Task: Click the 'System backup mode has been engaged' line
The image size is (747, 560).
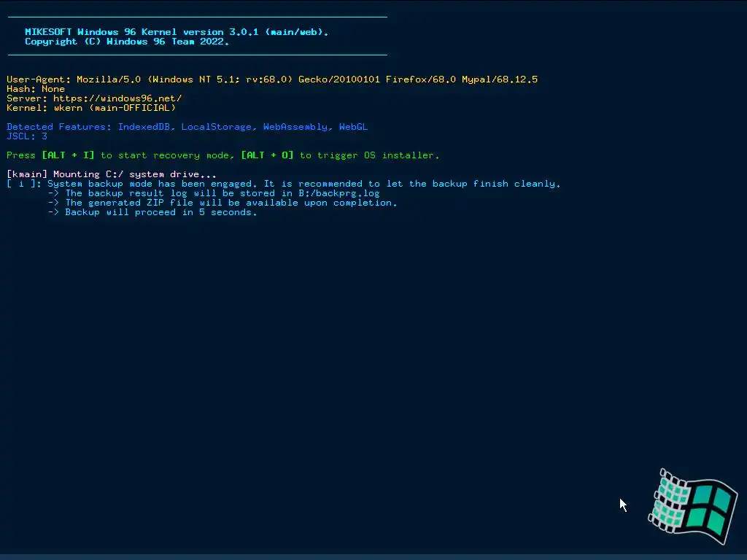Action: [x=284, y=184]
